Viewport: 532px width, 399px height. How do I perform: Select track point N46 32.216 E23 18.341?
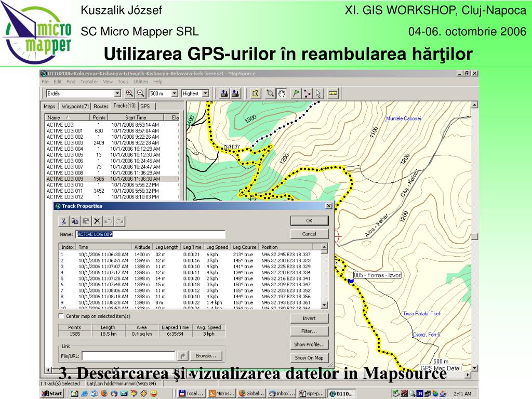190,278
